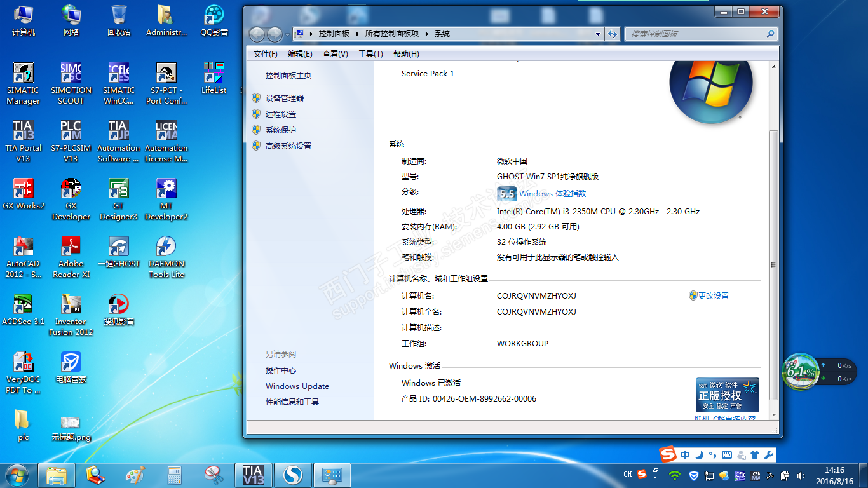The image size is (868, 488).
Task: Click the 更改设置 link
Action: [714, 296]
